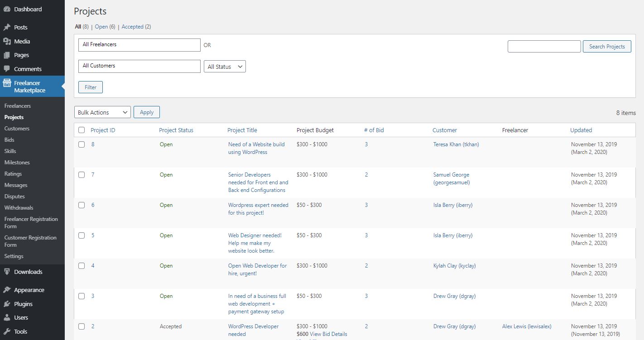The image size is (644, 340).
Task: Click the Filter button
Action: point(91,87)
